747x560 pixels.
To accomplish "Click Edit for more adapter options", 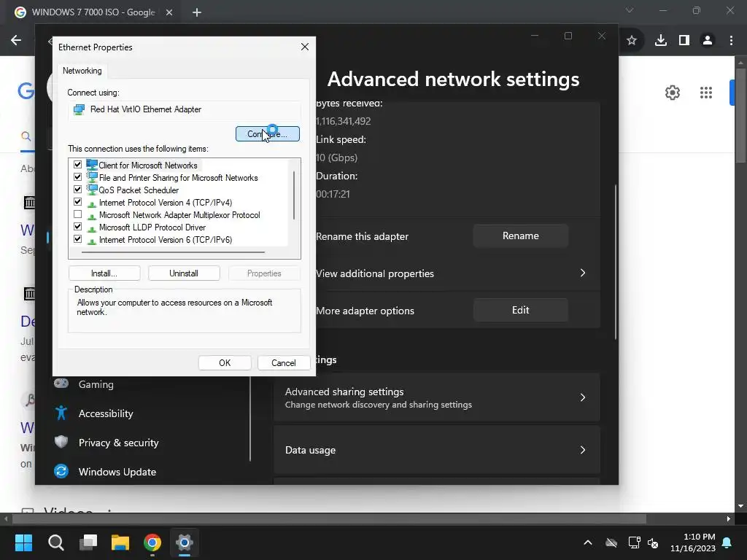I will (x=520, y=310).
